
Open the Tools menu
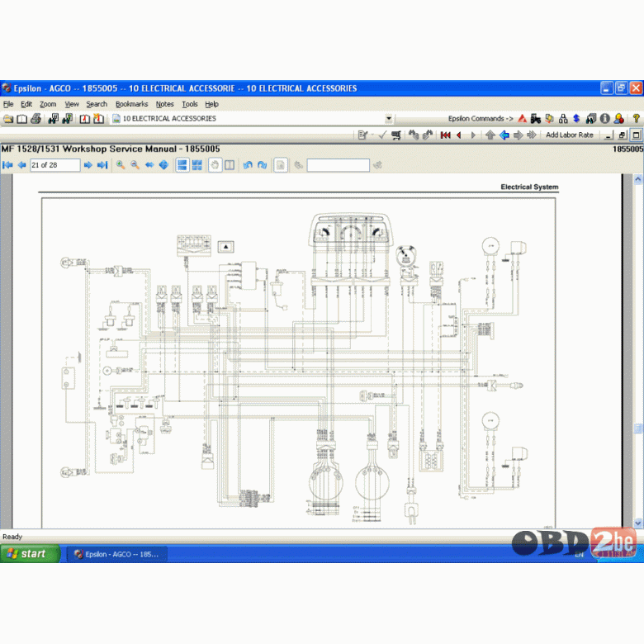click(x=190, y=104)
